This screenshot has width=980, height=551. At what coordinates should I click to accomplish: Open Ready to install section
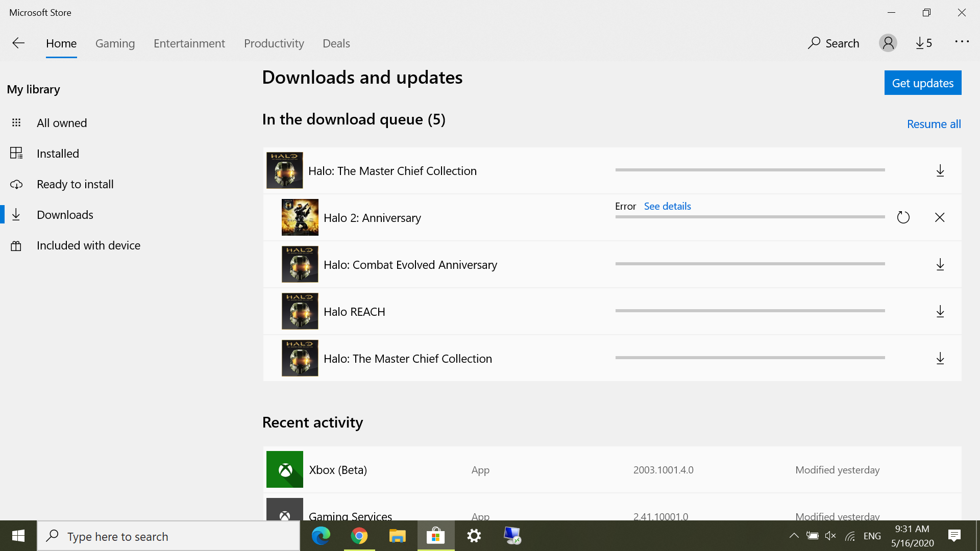(x=75, y=184)
